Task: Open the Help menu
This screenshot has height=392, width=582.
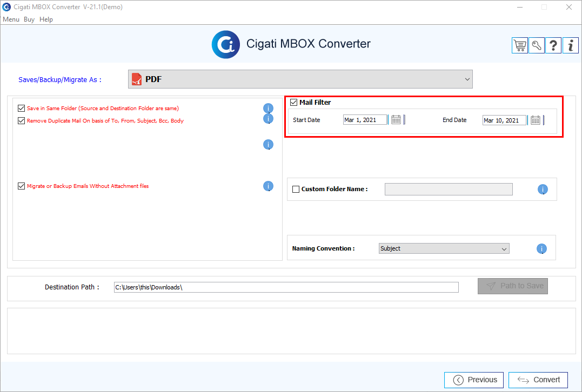Action: (46, 19)
